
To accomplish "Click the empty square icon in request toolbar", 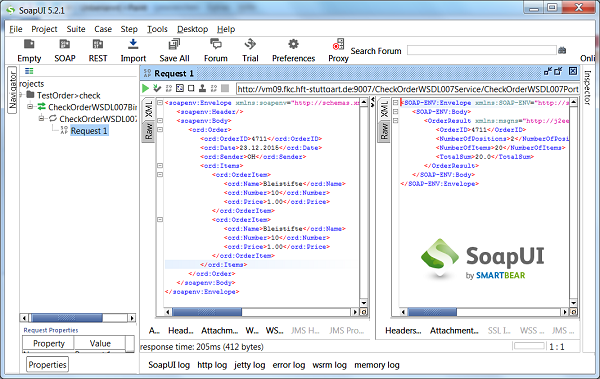I will tap(191, 88).
